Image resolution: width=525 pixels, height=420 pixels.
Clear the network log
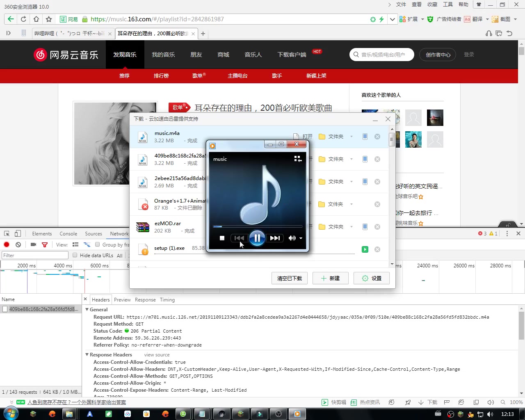pyautogui.click(x=18, y=244)
